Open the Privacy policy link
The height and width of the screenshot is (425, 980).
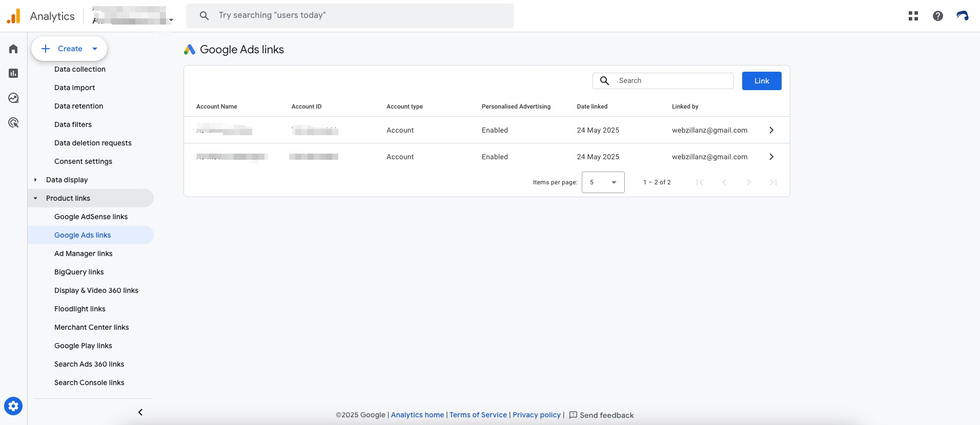[x=537, y=415]
